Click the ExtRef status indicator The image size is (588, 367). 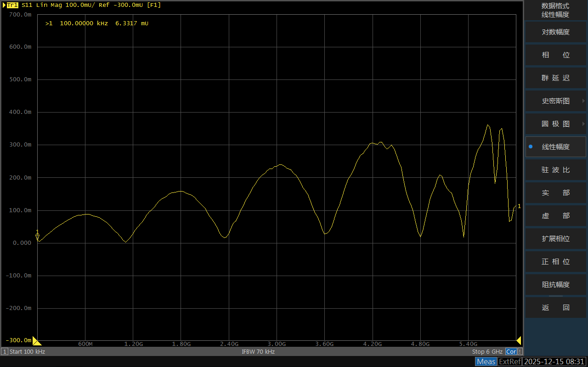pyautogui.click(x=510, y=361)
